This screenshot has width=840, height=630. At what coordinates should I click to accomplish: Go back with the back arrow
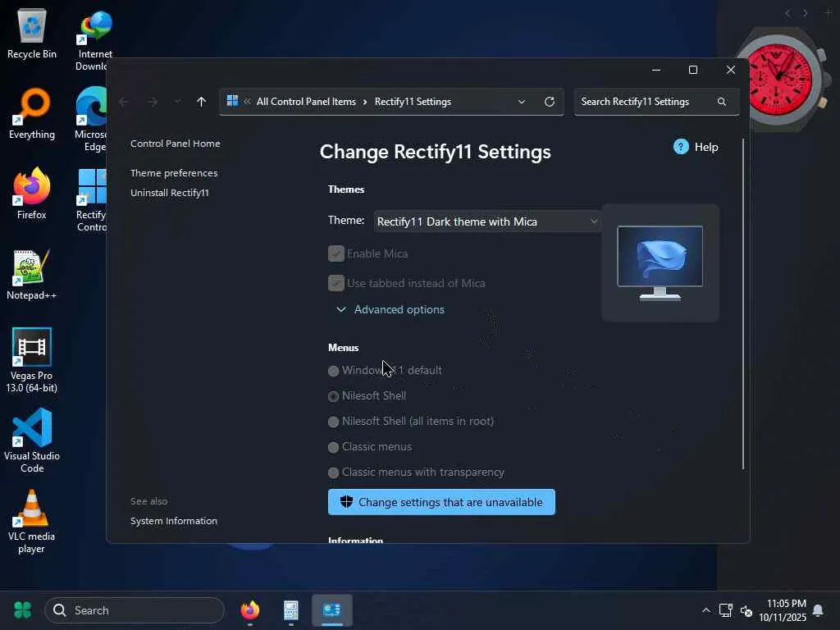pyautogui.click(x=124, y=102)
